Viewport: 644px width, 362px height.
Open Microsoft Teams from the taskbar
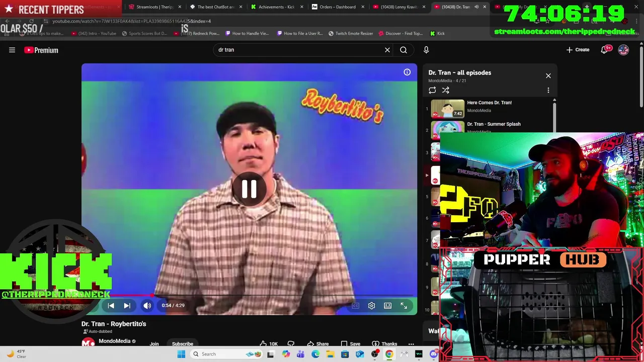coord(300,354)
